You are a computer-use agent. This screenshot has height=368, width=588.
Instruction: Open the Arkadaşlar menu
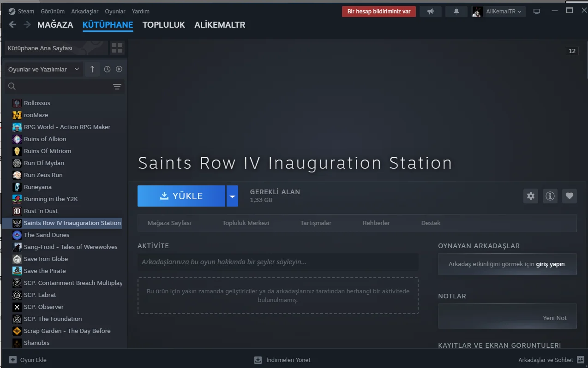[x=85, y=11]
